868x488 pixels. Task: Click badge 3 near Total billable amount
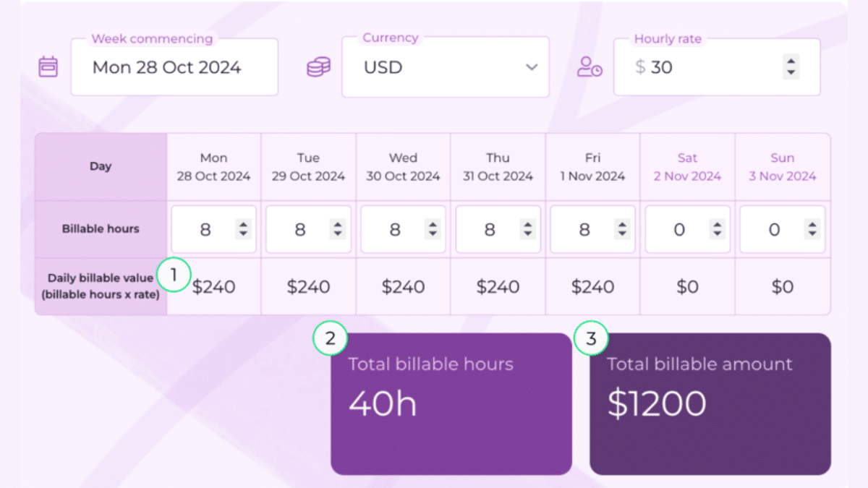pos(592,338)
